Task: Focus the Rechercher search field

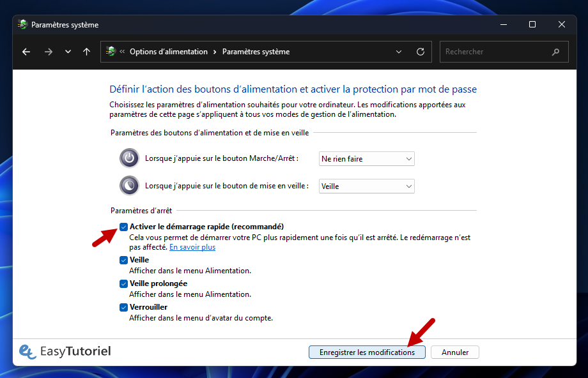Action: click(x=504, y=52)
